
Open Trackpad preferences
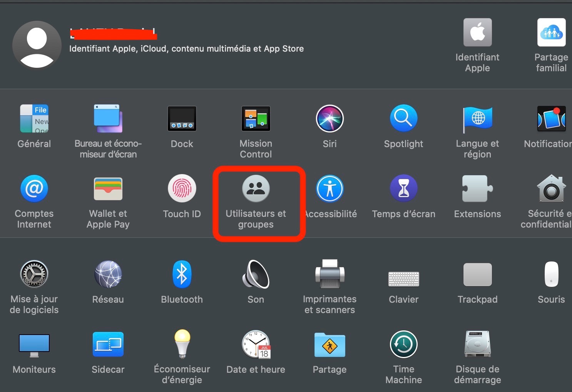click(x=477, y=275)
